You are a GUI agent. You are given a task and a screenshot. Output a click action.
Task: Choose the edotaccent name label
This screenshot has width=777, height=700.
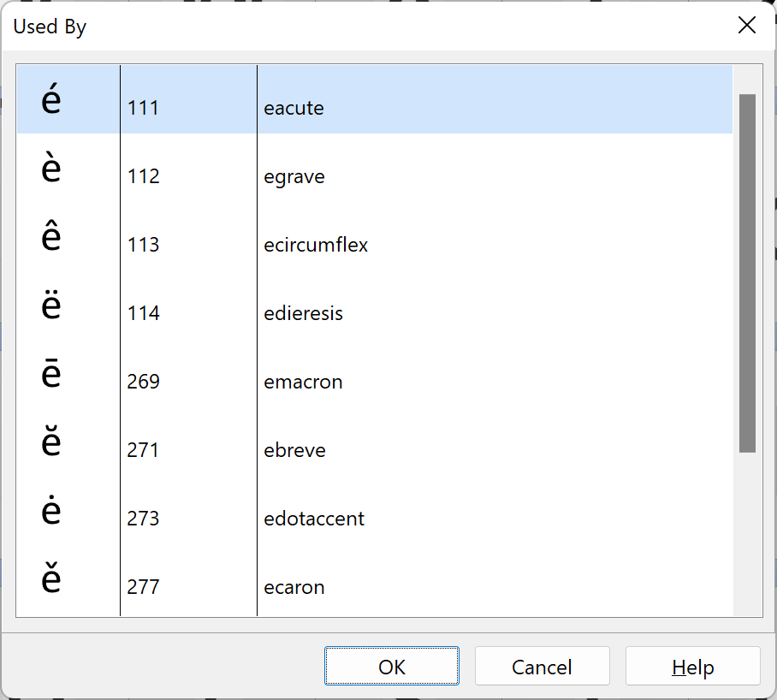[314, 519]
